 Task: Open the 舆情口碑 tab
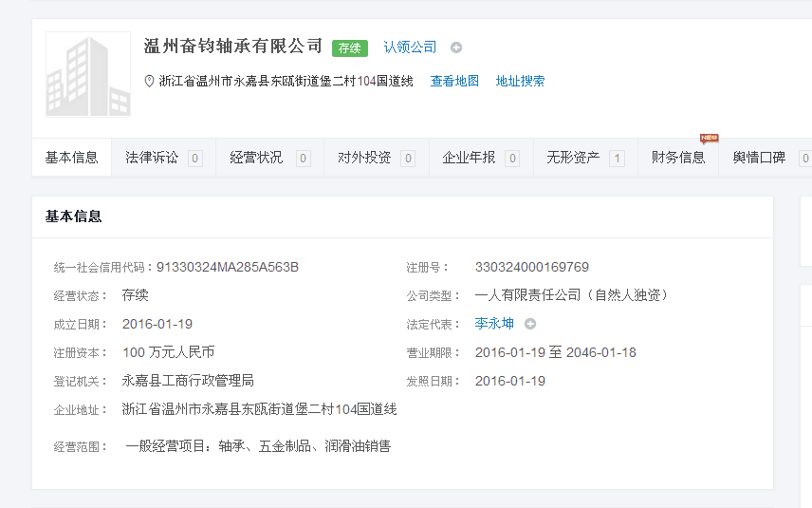click(x=765, y=158)
